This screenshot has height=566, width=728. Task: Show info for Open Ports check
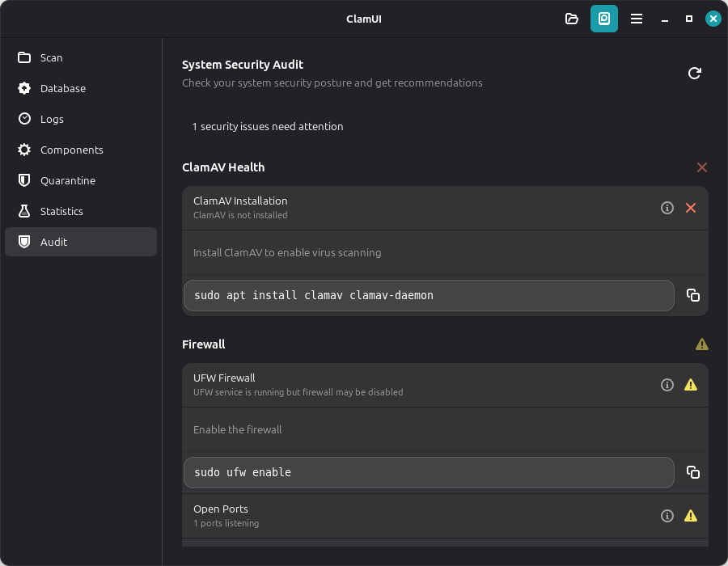667,515
